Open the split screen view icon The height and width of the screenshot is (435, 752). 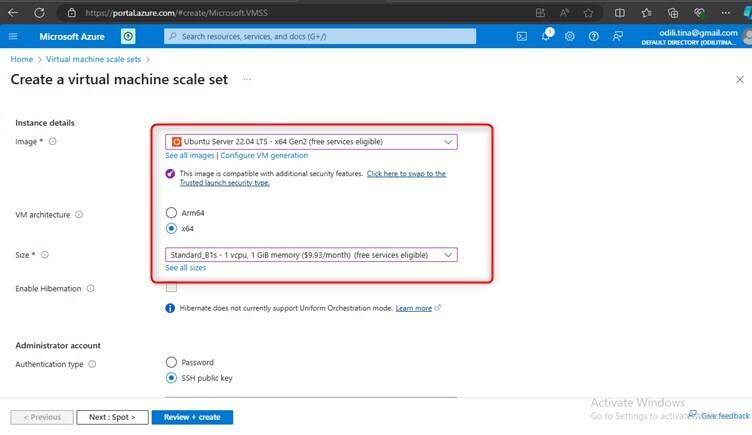coord(620,13)
